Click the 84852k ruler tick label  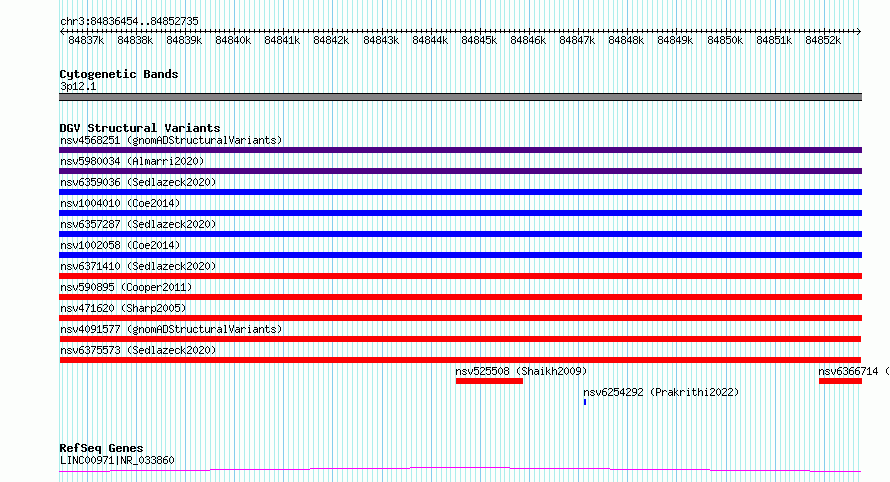(x=823, y=40)
